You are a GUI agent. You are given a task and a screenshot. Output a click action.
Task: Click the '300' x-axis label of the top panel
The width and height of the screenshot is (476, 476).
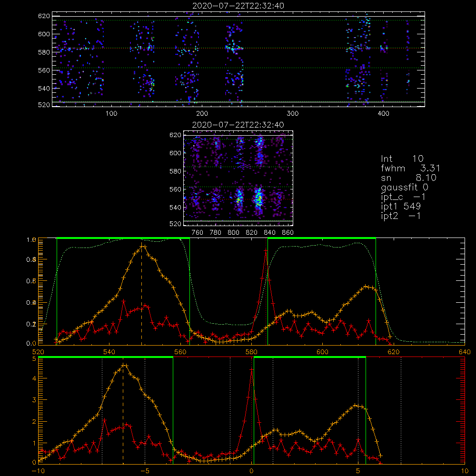293,114
